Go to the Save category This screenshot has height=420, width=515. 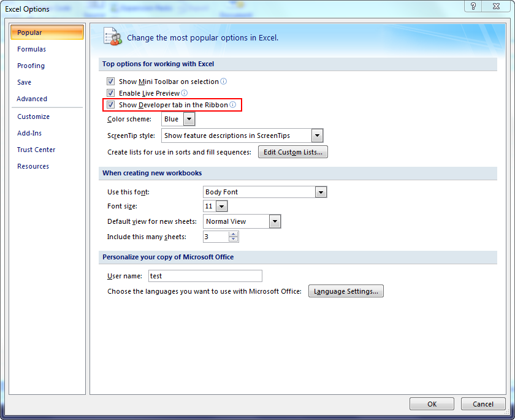click(25, 82)
